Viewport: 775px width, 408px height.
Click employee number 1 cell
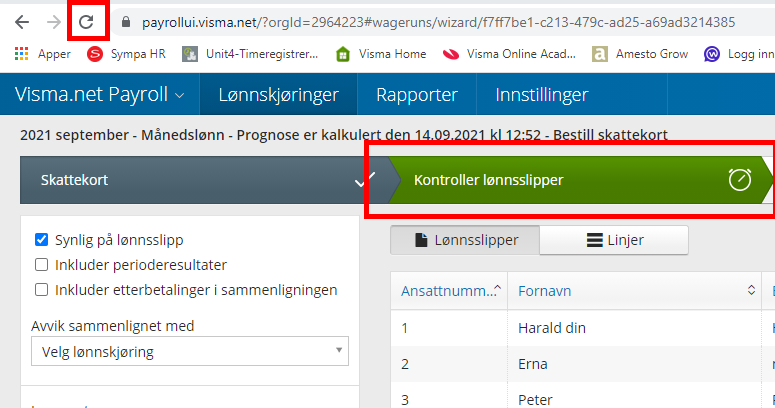(x=449, y=328)
